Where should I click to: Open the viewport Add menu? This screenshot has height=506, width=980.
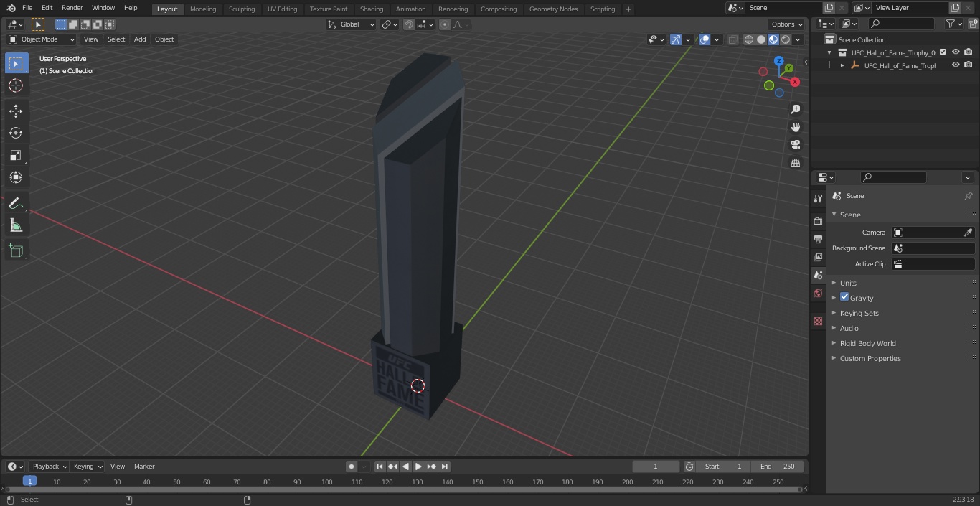[140, 39]
